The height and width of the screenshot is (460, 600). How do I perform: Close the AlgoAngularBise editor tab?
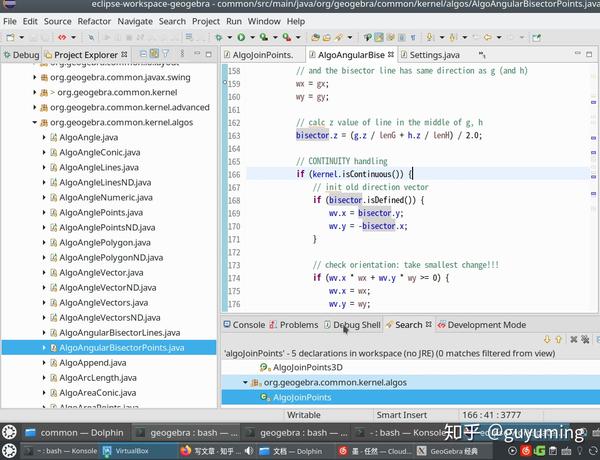click(x=391, y=54)
